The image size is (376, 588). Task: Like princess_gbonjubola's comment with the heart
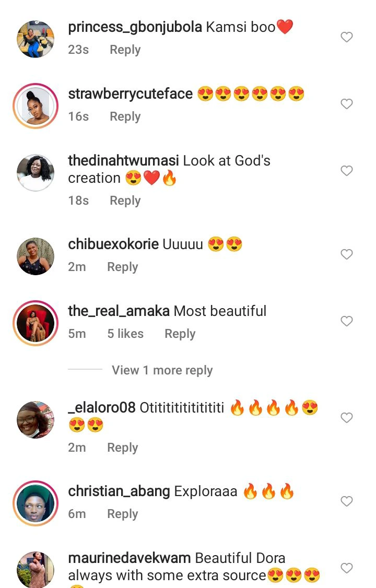[347, 37]
